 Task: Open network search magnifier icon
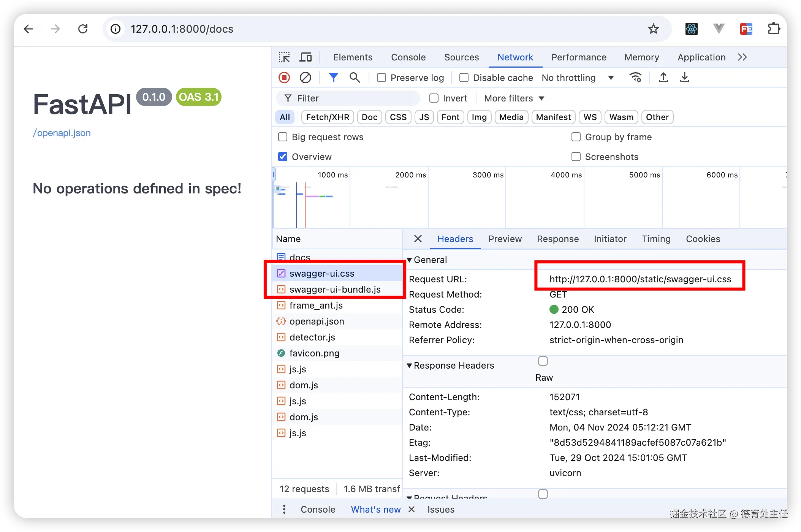(355, 78)
